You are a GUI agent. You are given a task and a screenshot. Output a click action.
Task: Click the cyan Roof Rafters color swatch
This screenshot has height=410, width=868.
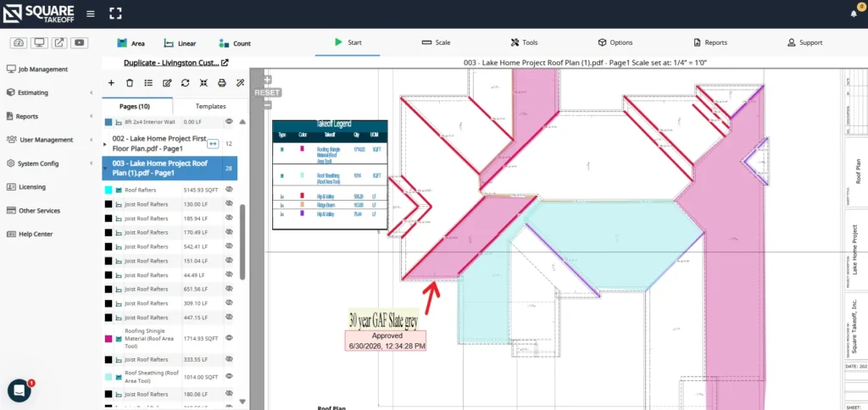tap(108, 190)
